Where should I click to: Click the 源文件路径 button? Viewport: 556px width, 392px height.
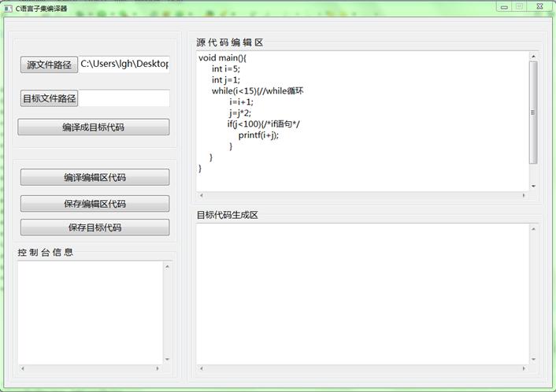pos(49,65)
